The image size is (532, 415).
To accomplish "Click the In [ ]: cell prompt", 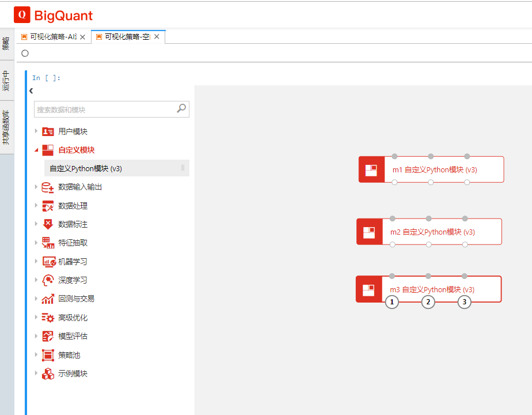I will tap(46, 78).
